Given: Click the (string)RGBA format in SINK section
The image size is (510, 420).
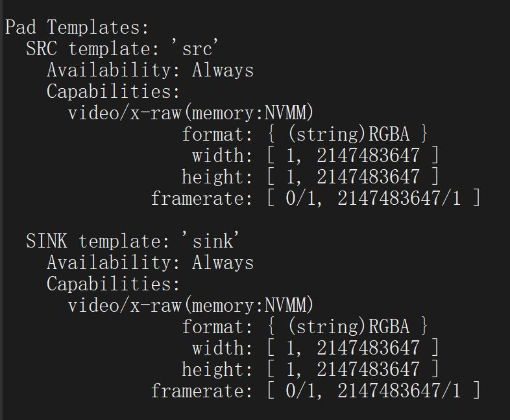Looking at the screenshot, I should [348, 327].
